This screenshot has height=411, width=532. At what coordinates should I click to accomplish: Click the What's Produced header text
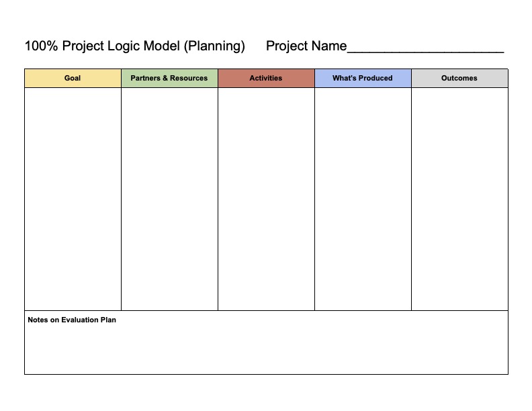click(362, 78)
